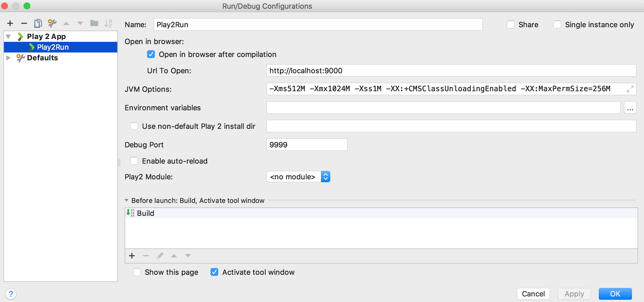Click the panel splitter handle
Screen dimensions: 644x302
click(119, 163)
